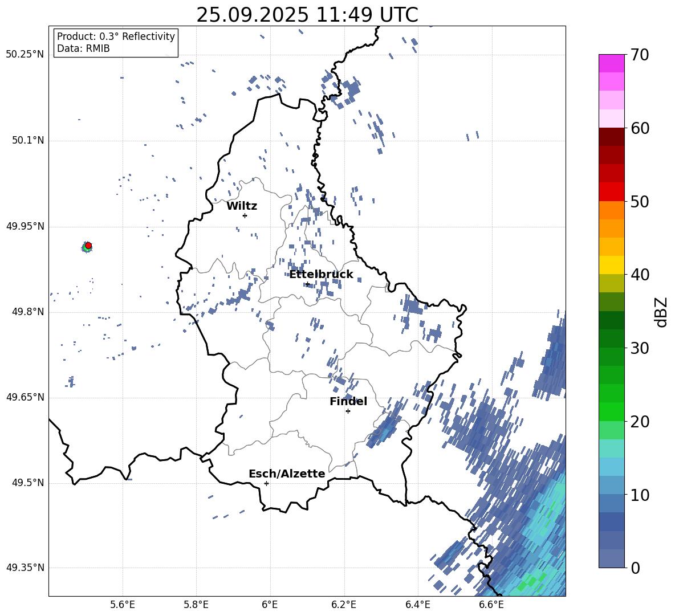Click the colorbar tick value 0
The height and width of the screenshot is (616, 675).
click(x=635, y=568)
